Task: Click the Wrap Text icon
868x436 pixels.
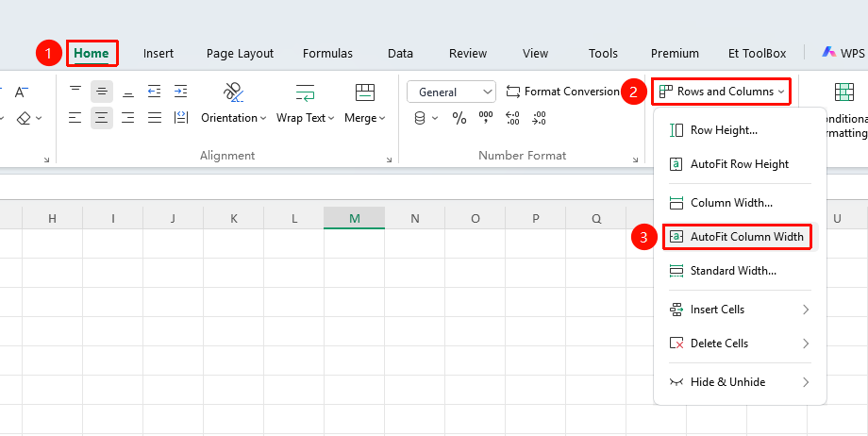Action: [x=305, y=92]
